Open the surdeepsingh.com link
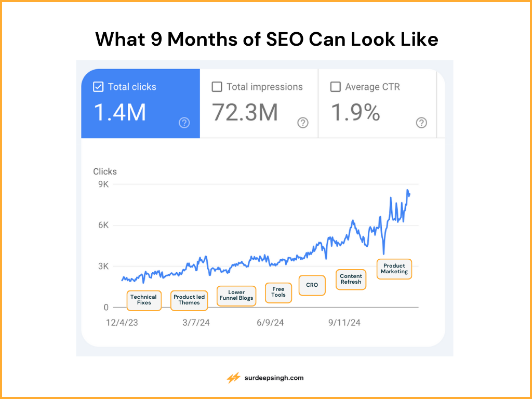Screen dimensions: 532x399 pos(274,378)
